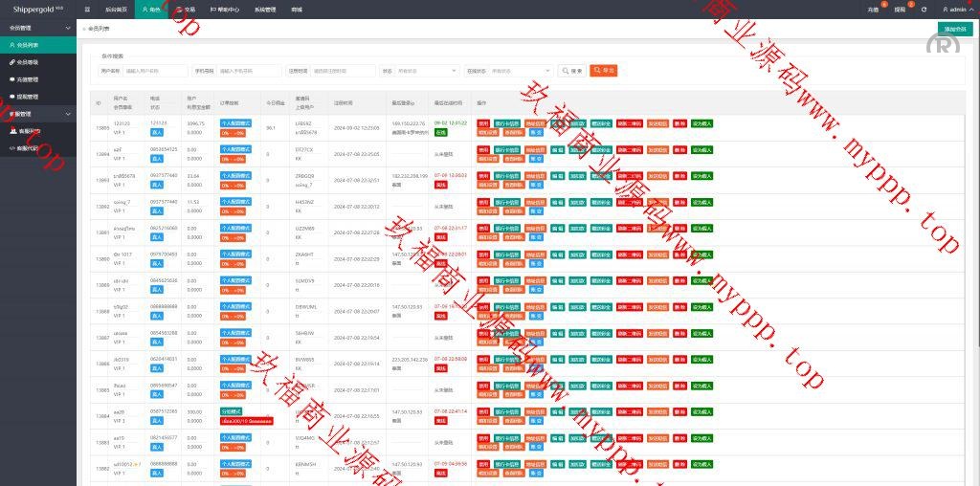Open 提现 notifications in the top bar
Image resolution: width=980 pixels, height=486 pixels.
point(900,9)
